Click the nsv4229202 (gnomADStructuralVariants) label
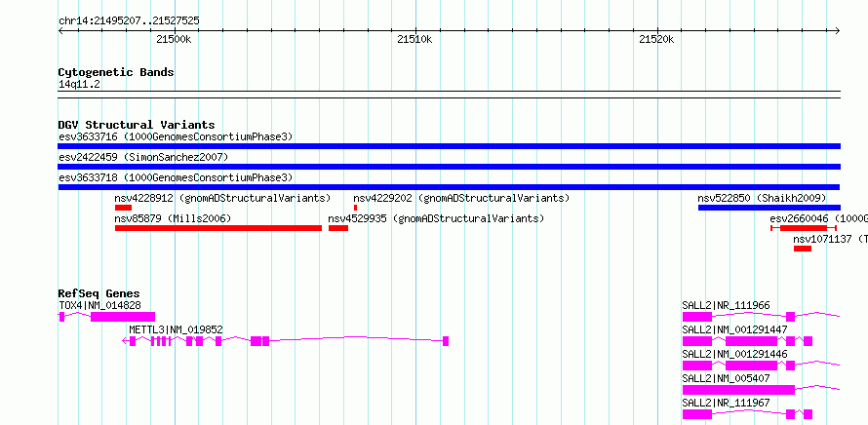 tap(461, 198)
